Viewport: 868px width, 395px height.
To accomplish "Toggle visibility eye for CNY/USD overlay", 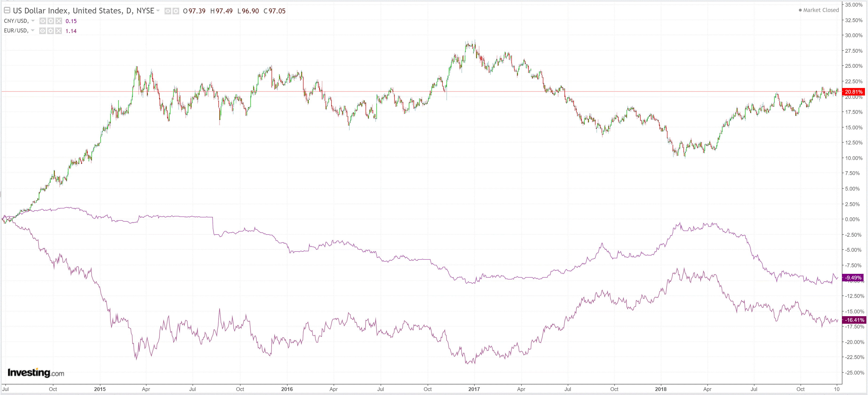I will (x=43, y=21).
